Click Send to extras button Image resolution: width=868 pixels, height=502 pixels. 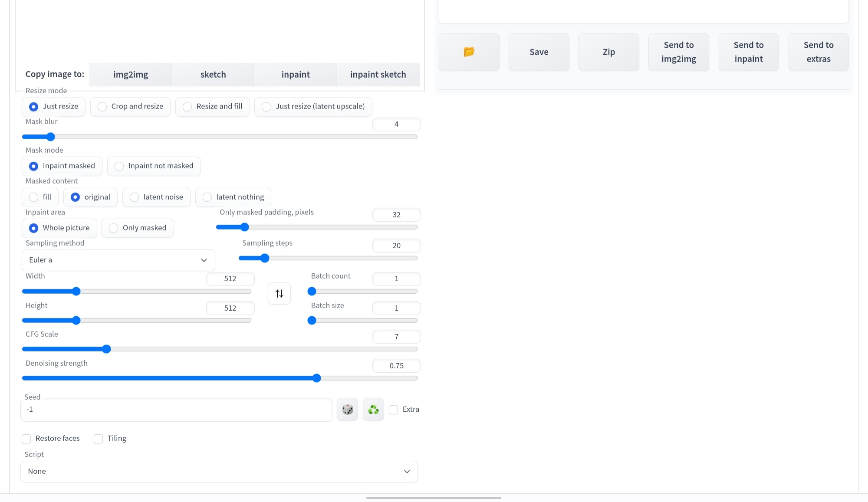point(818,52)
